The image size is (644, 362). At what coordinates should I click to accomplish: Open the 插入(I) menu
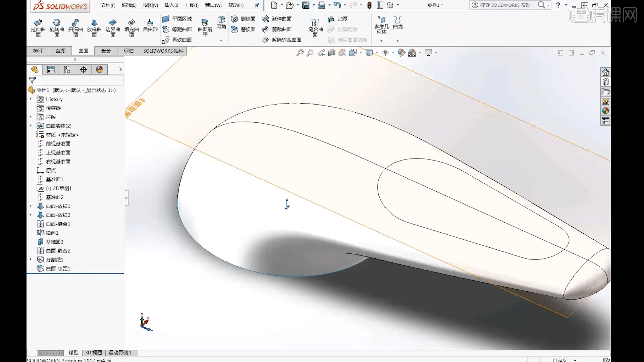tap(170, 5)
